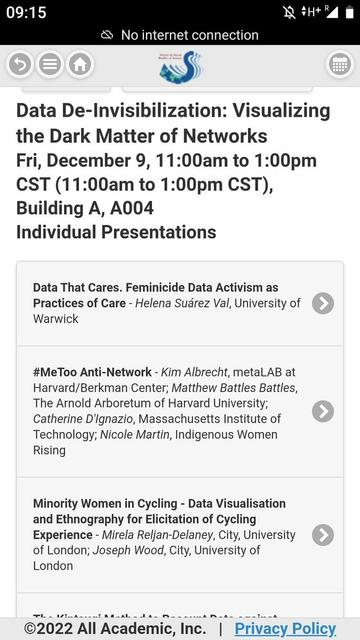Tap the conference swan logo
Image resolution: width=360 pixels, height=640 pixels.
tap(180, 67)
